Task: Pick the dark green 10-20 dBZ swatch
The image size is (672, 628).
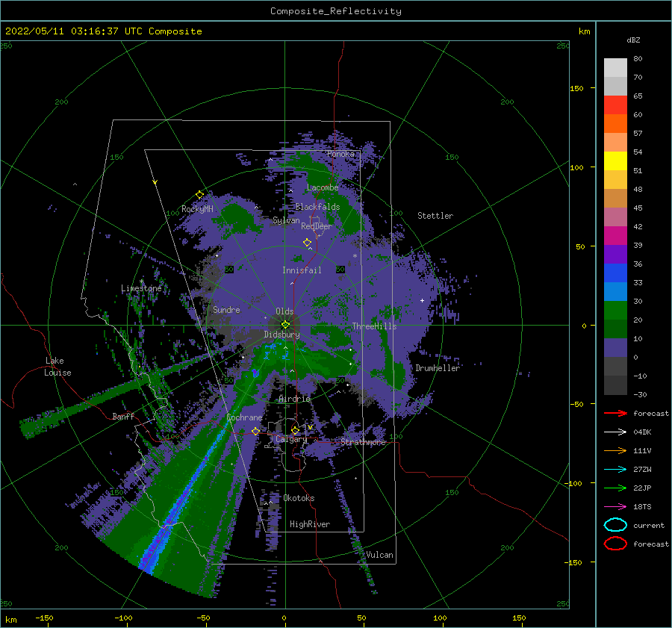Action: pyautogui.click(x=615, y=329)
